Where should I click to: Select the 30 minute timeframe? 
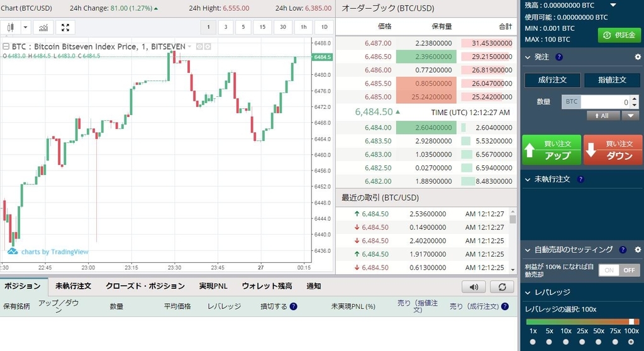point(282,27)
